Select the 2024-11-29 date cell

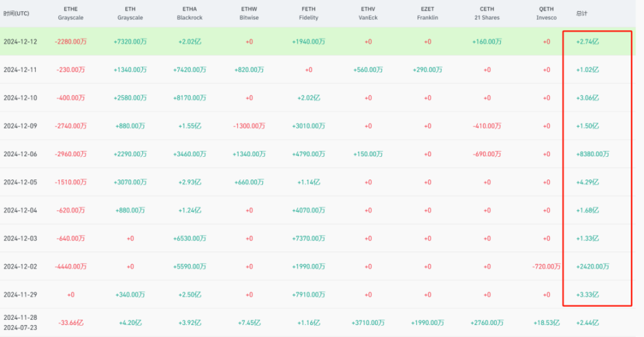point(21,294)
